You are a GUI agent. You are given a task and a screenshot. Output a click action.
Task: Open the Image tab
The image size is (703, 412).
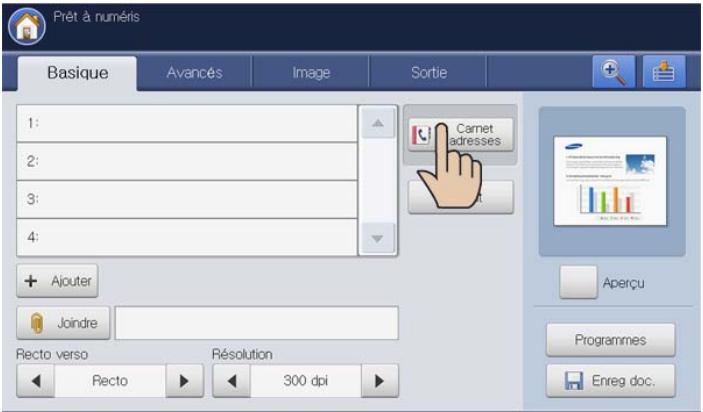(x=311, y=72)
